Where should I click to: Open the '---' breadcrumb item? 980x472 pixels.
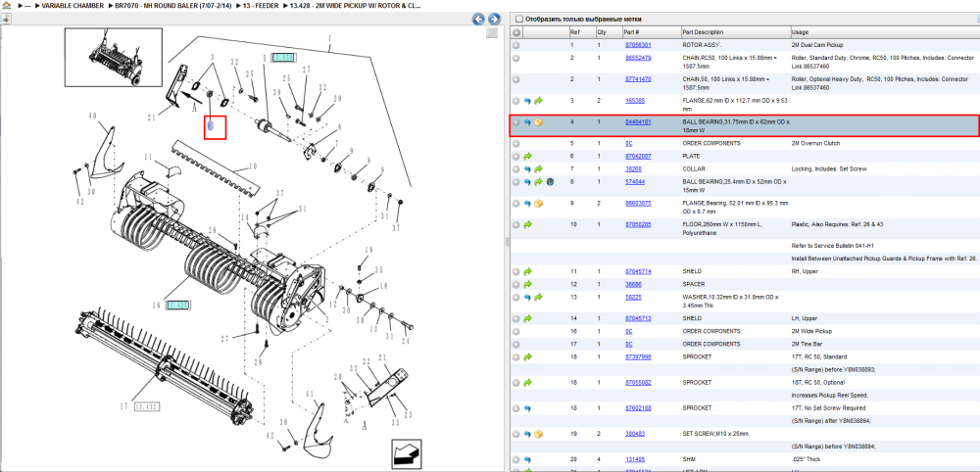pos(27,6)
